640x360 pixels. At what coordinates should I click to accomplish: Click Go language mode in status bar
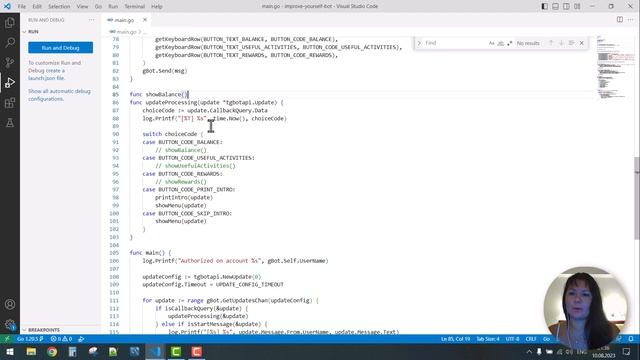point(546,339)
